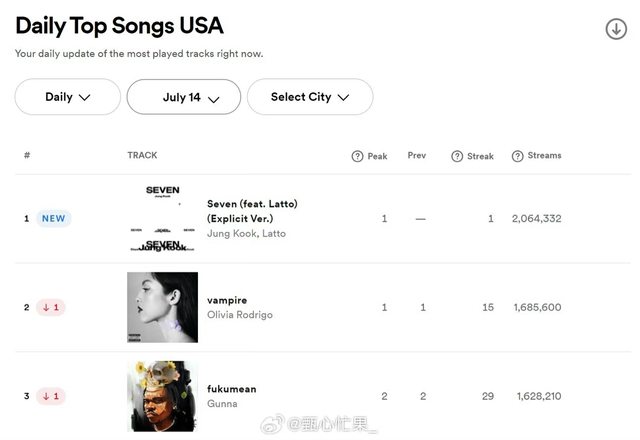
Task: Open the fukumean album cover thumbnail
Action: tap(162, 396)
